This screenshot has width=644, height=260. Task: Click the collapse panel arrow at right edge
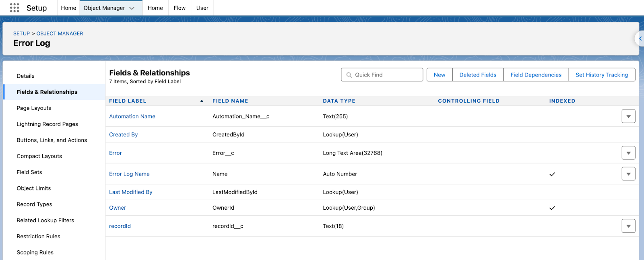pos(640,39)
